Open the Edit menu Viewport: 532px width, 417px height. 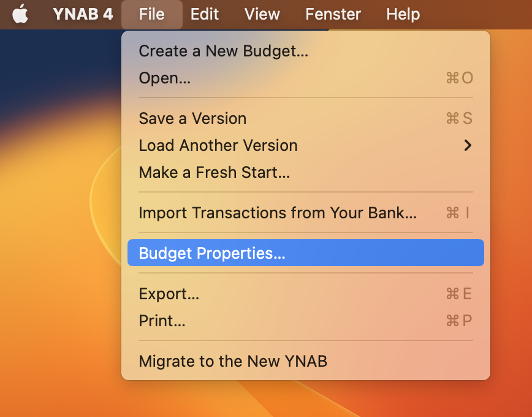(205, 14)
